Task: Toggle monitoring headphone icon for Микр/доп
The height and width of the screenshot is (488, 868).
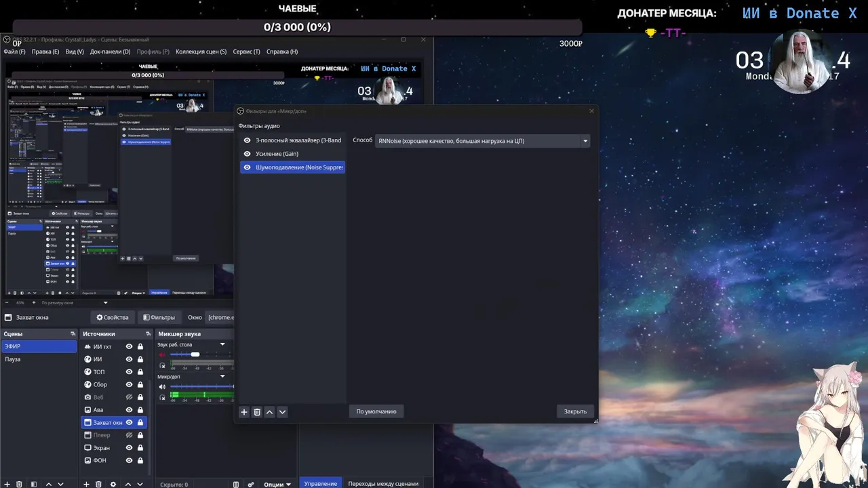Action: point(162,397)
